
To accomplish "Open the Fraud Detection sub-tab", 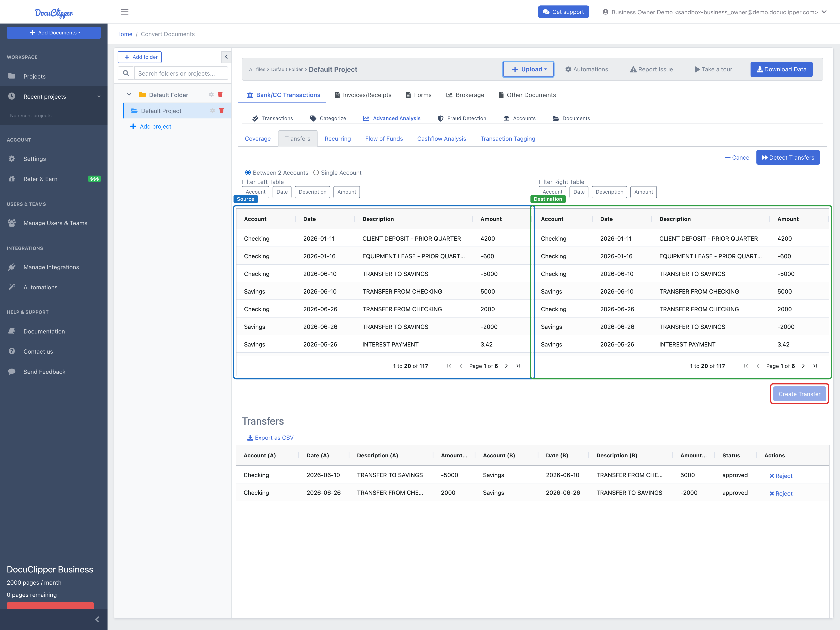I will (462, 118).
